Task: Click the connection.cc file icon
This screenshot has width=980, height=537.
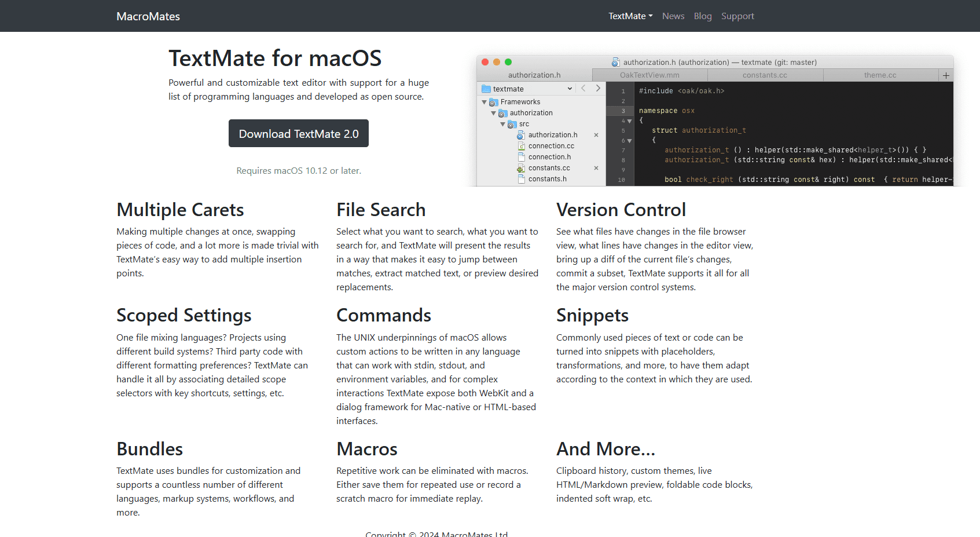Action: 522,146
